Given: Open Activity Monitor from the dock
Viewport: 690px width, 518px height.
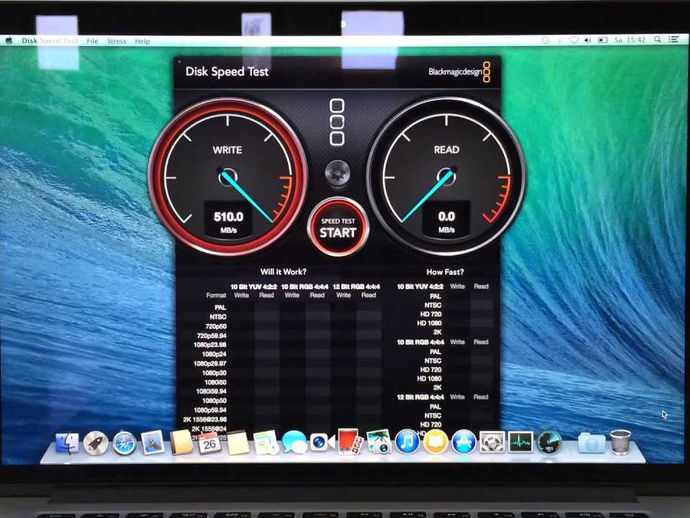Looking at the screenshot, I should (521, 442).
